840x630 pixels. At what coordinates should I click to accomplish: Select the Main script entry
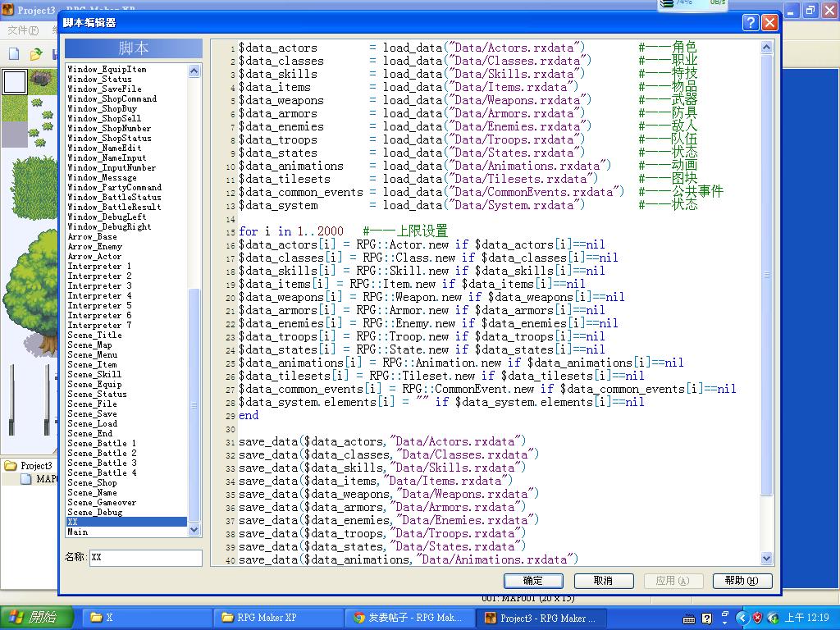tap(78, 532)
